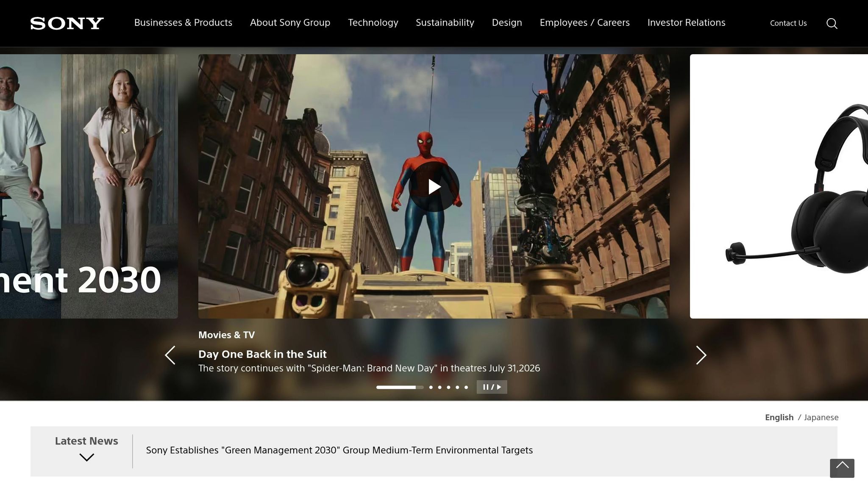
Task: Click Spider-Man Brand New Day description text
Action: 369,368
